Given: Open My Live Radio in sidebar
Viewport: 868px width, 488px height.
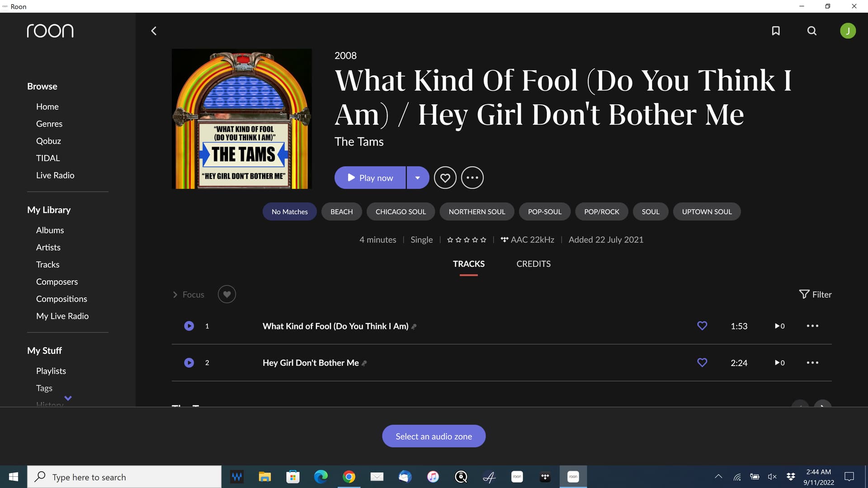Looking at the screenshot, I should (x=62, y=316).
